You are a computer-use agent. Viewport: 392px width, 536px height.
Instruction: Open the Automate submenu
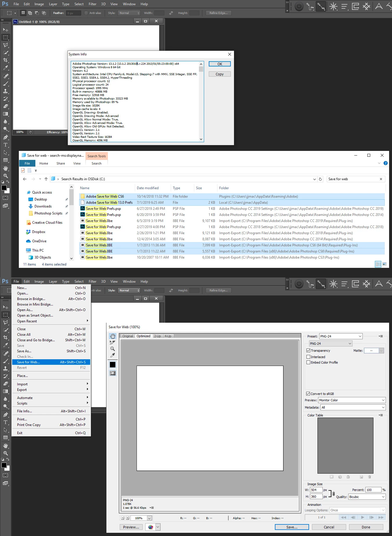51,398
